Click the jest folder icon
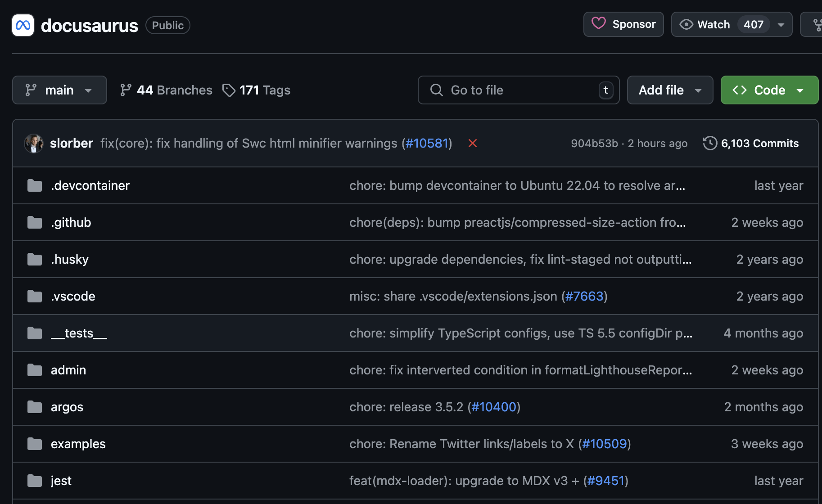 pyautogui.click(x=35, y=481)
